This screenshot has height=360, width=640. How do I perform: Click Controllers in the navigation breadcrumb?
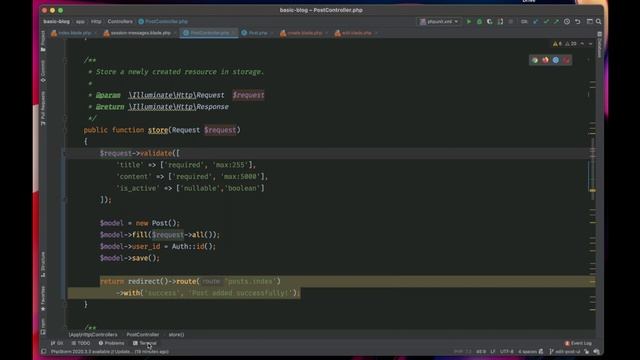click(x=120, y=22)
